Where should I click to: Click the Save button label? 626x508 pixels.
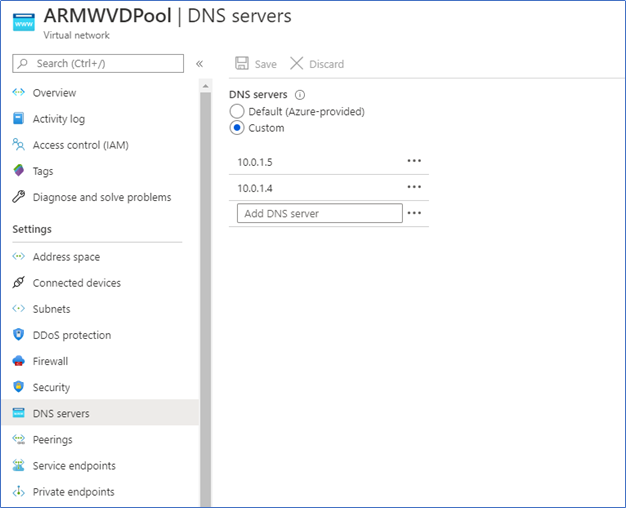tap(265, 64)
